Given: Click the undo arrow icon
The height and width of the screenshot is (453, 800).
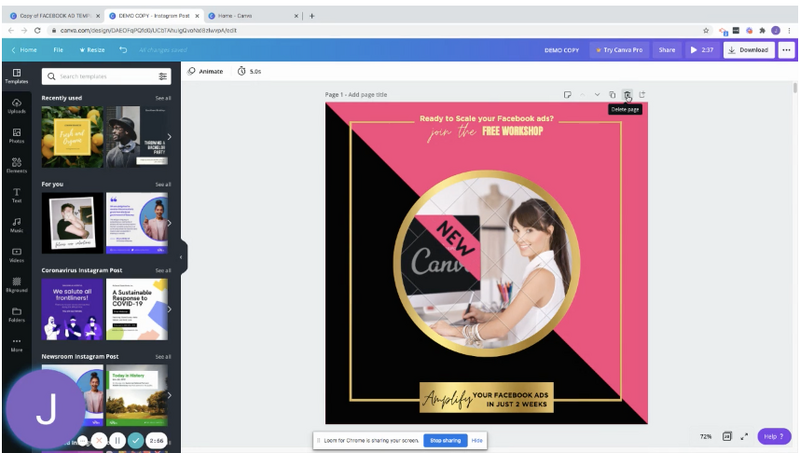Looking at the screenshot, I should (123, 49).
